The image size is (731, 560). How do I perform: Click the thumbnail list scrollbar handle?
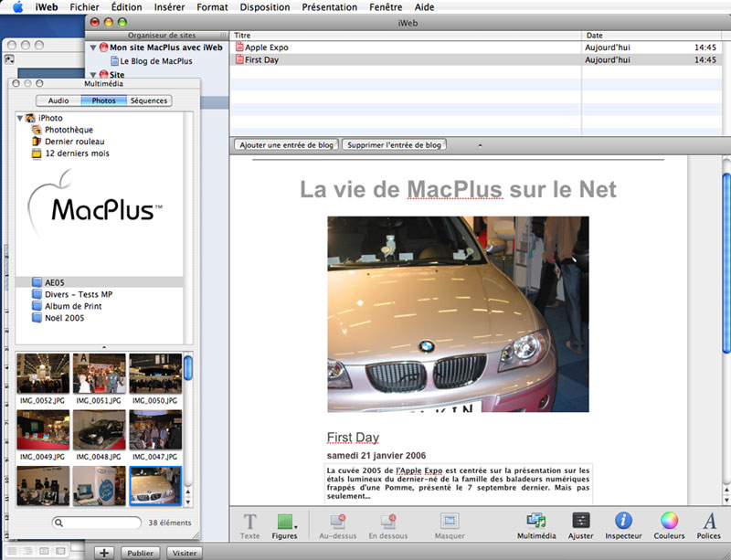coord(188,368)
